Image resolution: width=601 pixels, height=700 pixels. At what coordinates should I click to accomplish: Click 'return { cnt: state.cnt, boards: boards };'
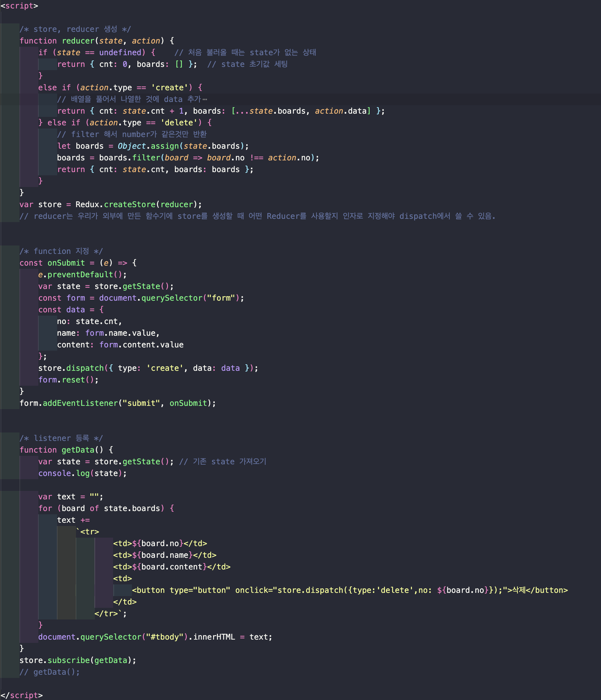[x=156, y=169]
